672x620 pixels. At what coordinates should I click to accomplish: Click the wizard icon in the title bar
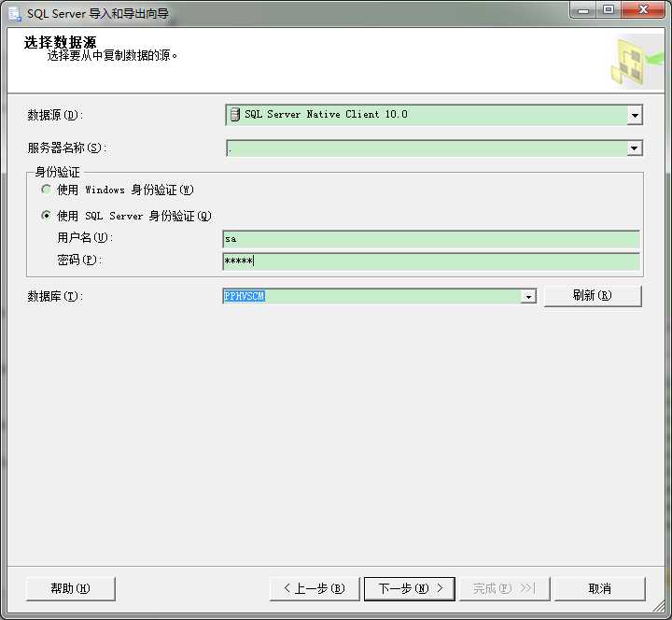(x=15, y=13)
